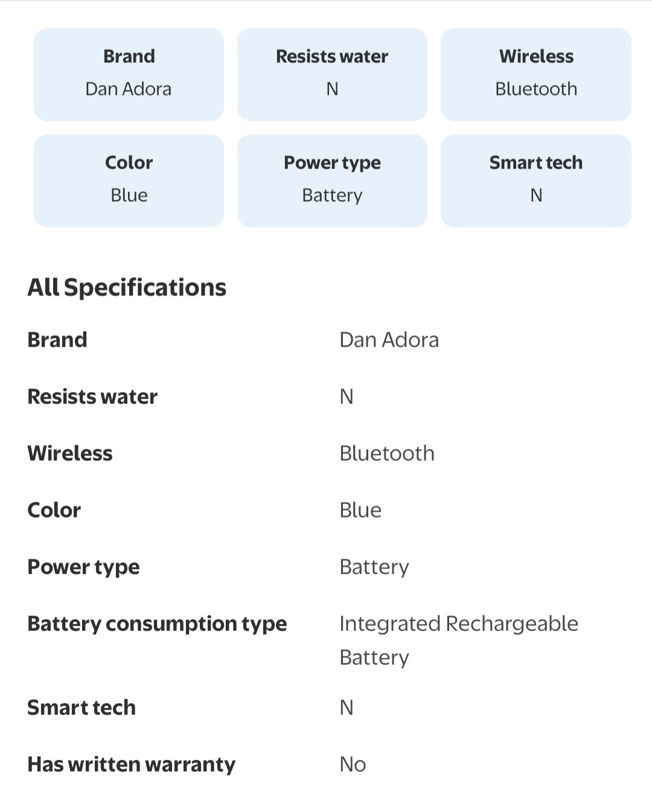This screenshot has height=812, width=652.
Task: Select the Has written warranty label
Action: click(131, 764)
